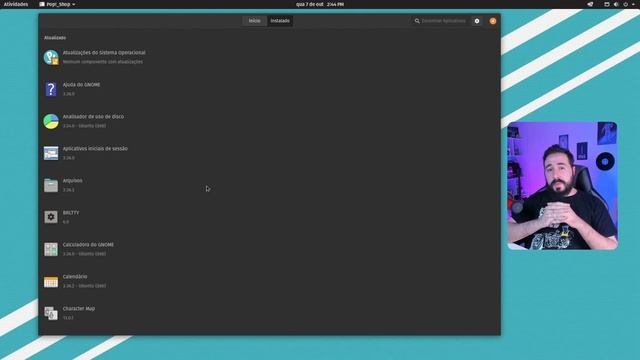
Task: Click the Calendário calendar icon
Action: tap(51, 281)
